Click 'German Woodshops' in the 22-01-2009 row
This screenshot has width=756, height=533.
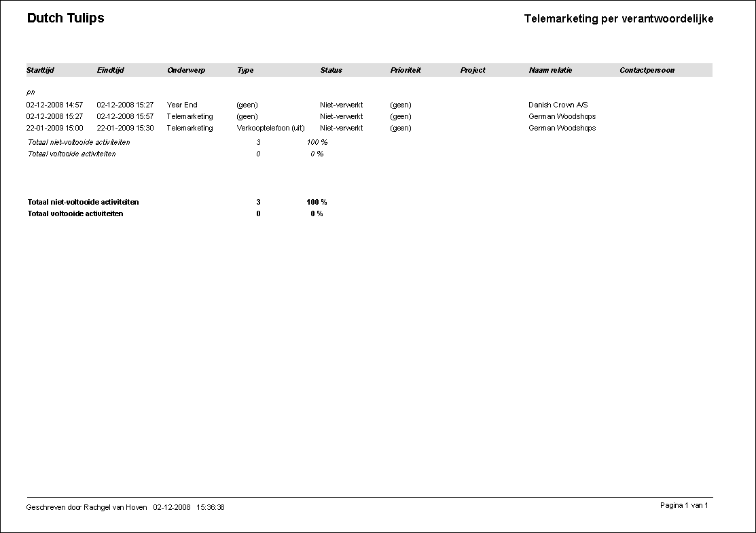point(562,128)
